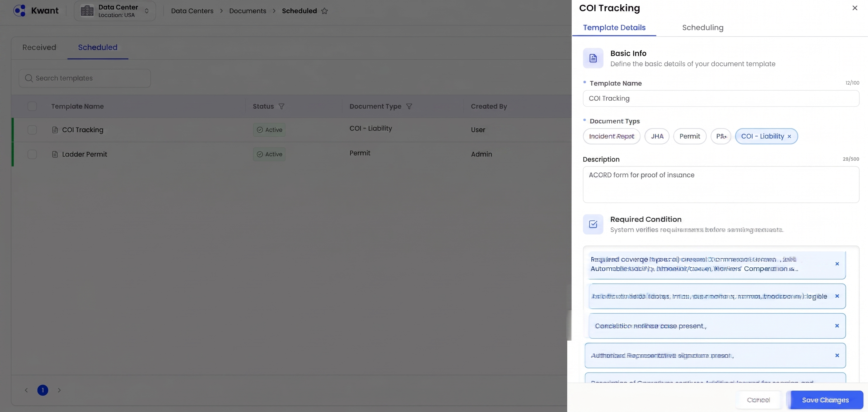868x412 pixels.
Task: Open the Ladder Permit template row
Action: pyautogui.click(x=292, y=154)
